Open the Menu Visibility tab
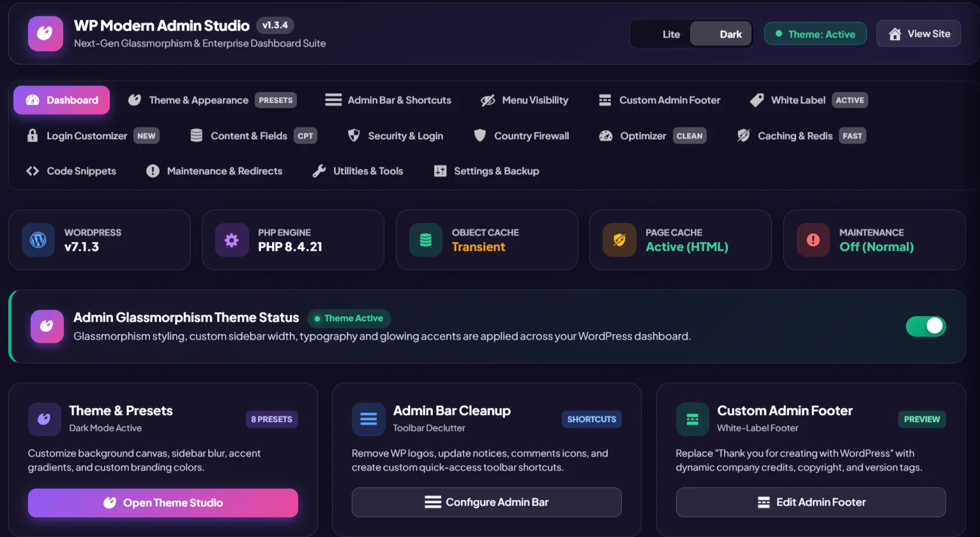Screen dimensions: 980x537 point(525,100)
